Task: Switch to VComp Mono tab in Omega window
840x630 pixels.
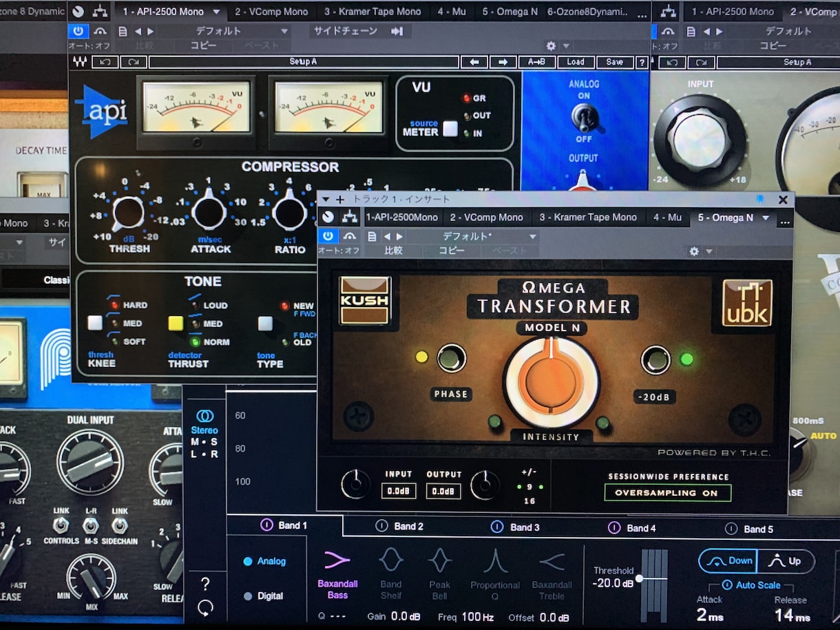Action: click(486, 218)
